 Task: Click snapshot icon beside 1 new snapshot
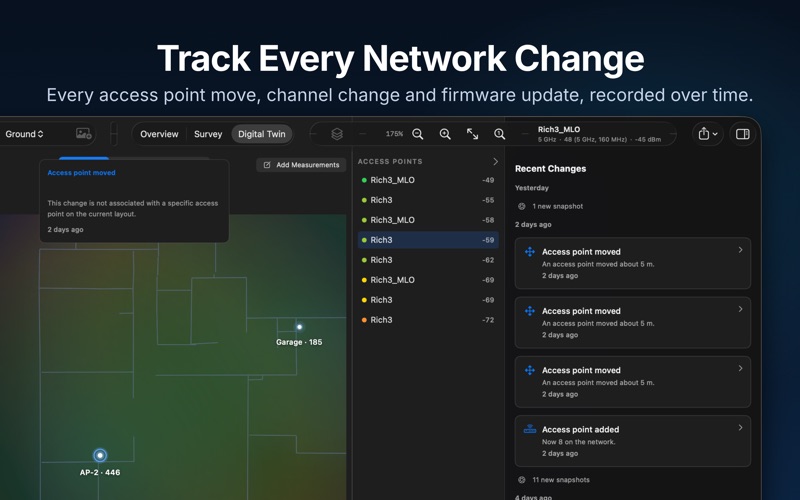pos(521,206)
